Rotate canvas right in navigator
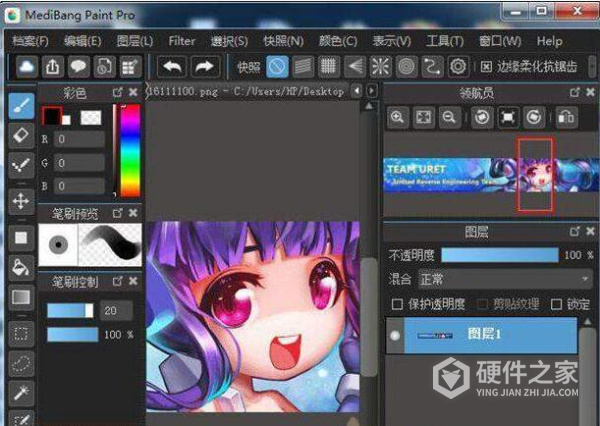Screen dimensions: 600x426 click(x=534, y=117)
